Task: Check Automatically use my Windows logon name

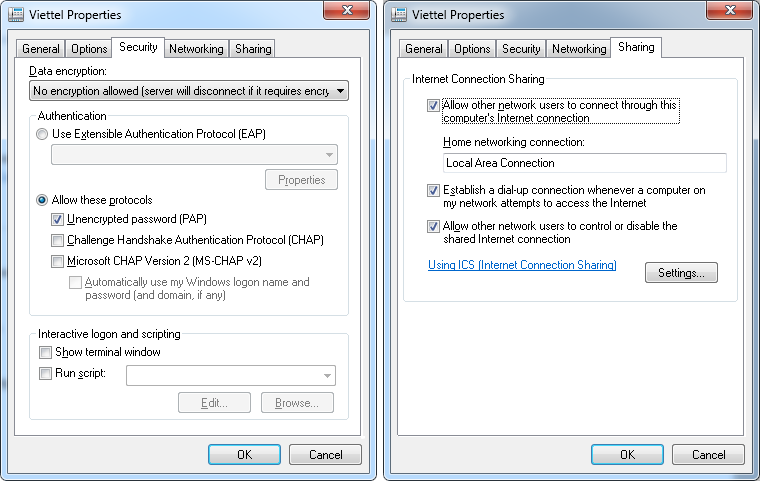Action: point(75,283)
